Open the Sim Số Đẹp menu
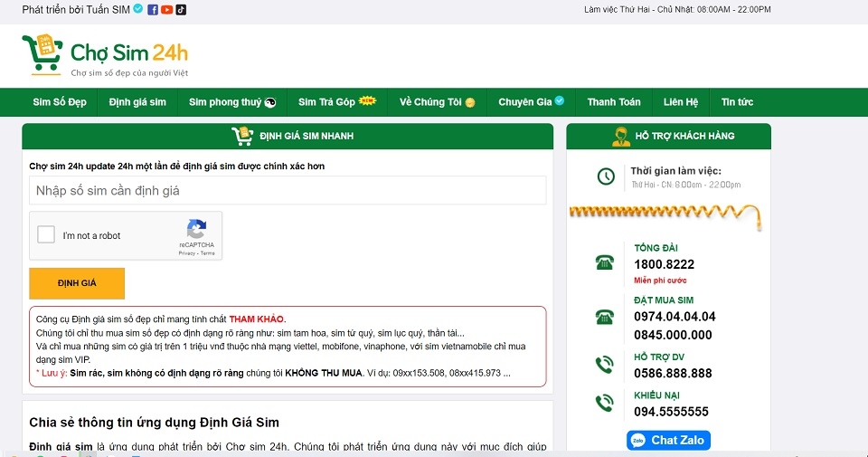The height and width of the screenshot is (457, 868). 60,102
